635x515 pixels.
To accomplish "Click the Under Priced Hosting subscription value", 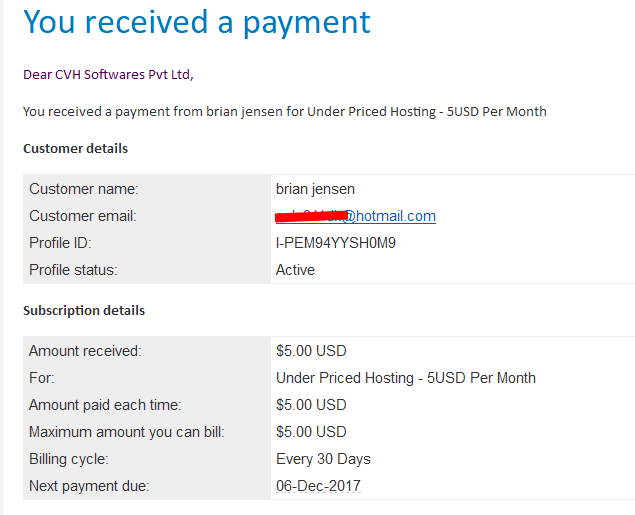I will click(406, 378).
